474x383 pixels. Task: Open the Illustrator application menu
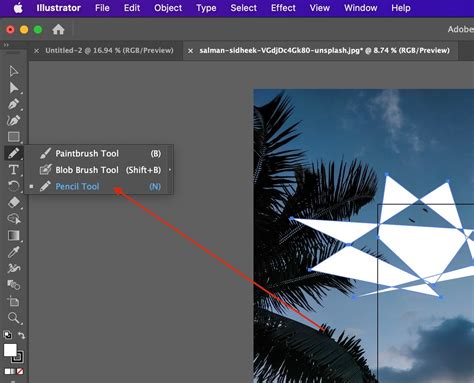[x=58, y=8]
